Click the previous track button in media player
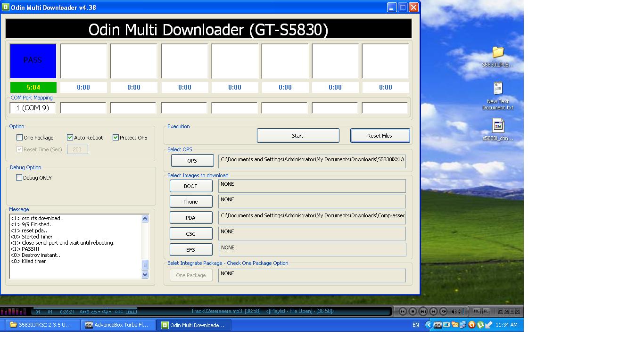 point(403,311)
